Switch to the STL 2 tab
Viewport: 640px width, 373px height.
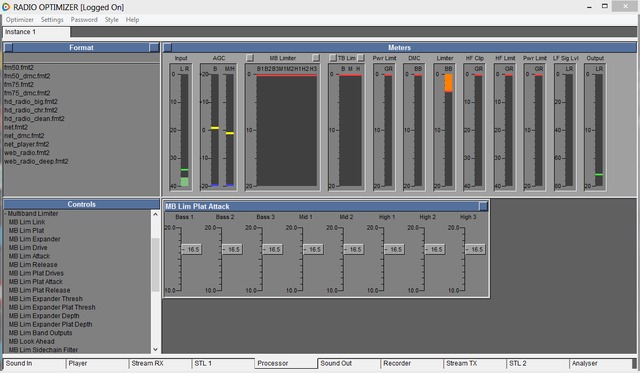tap(537, 363)
